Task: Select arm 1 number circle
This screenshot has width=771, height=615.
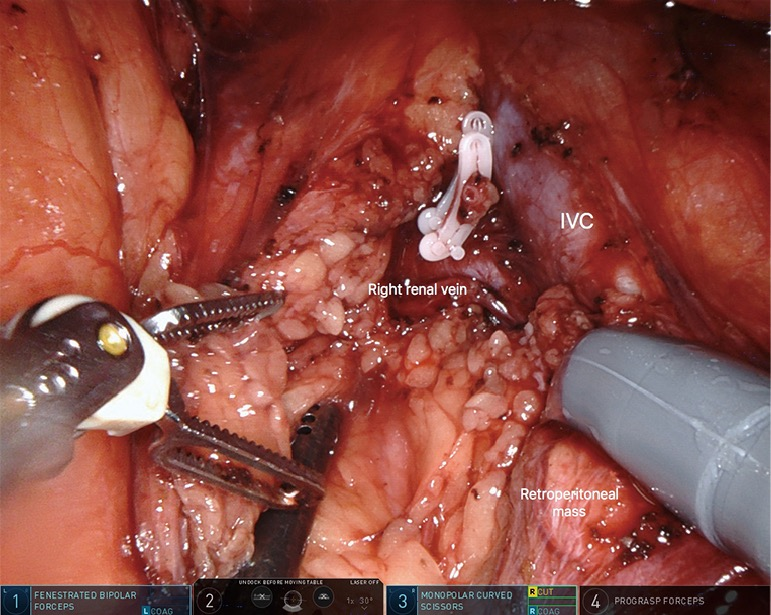Action: [x=17, y=601]
